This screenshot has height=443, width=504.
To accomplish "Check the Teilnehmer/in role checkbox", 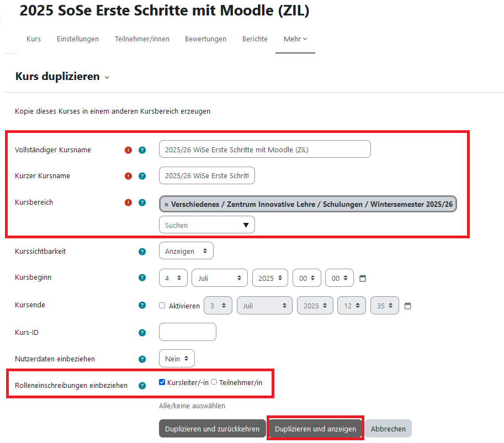I will pyautogui.click(x=214, y=382).
